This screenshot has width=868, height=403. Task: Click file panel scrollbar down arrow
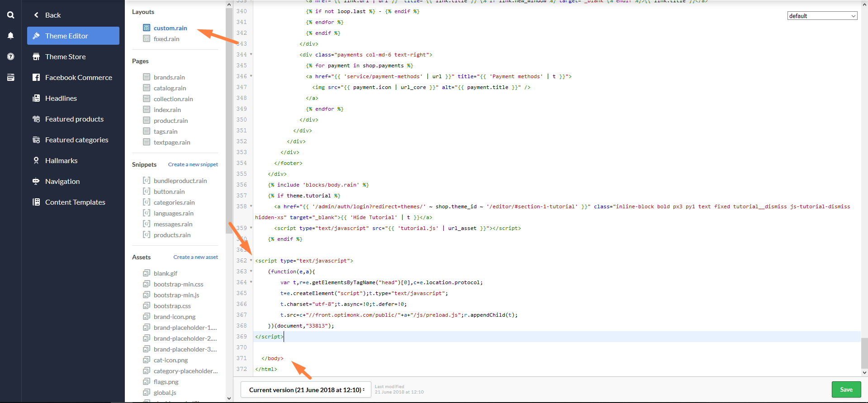pyautogui.click(x=229, y=398)
